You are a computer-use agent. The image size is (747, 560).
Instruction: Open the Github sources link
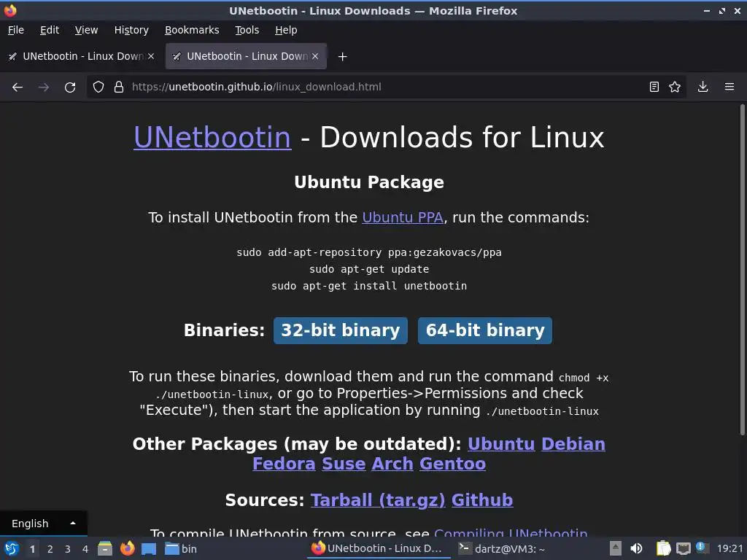[x=482, y=500]
